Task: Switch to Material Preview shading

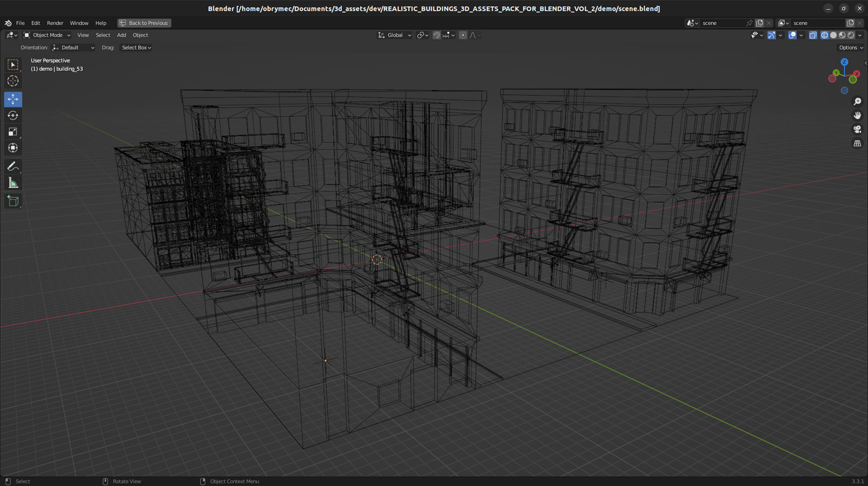Action: (x=842, y=35)
